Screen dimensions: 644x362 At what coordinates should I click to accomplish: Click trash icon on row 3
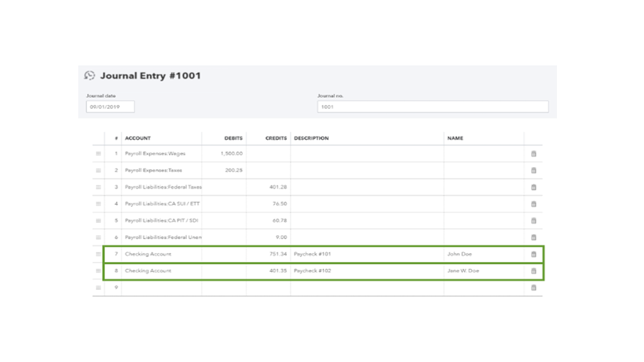coord(533,187)
